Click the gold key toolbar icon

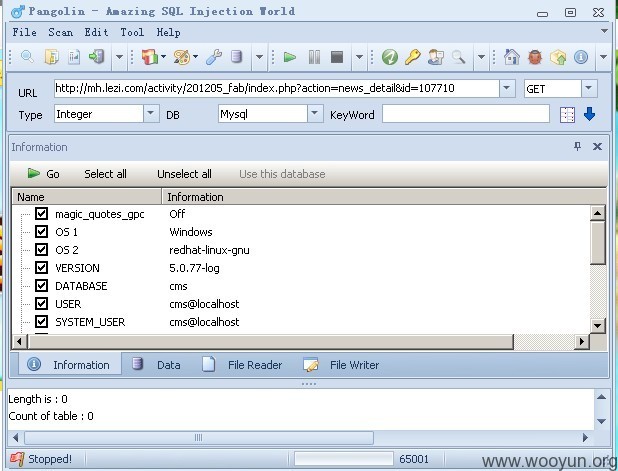point(413,57)
